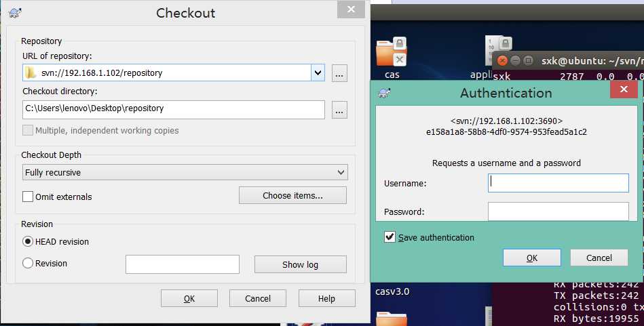
Task: Cancel the Checkout dialog
Action: point(257,298)
